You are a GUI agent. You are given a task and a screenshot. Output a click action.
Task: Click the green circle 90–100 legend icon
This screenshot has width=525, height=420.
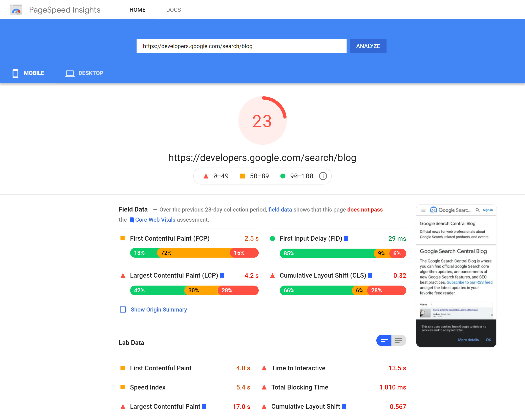pyautogui.click(x=283, y=176)
